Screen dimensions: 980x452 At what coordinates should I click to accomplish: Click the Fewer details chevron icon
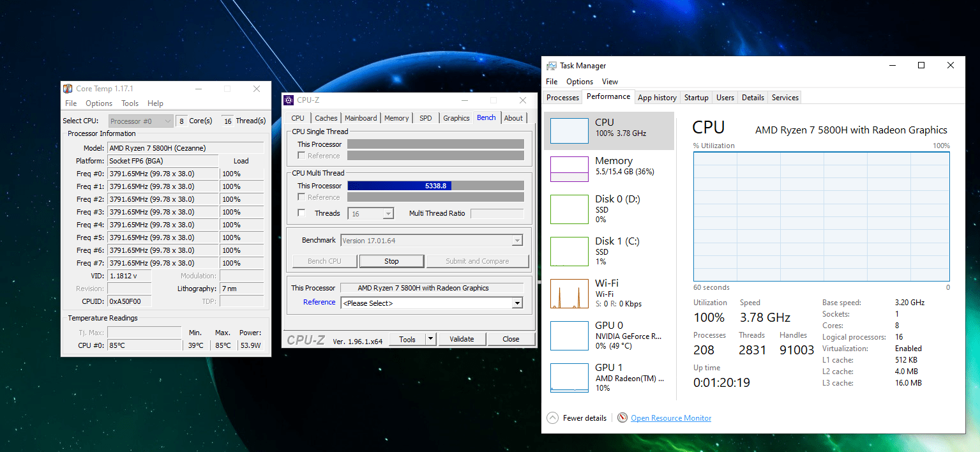tap(553, 418)
